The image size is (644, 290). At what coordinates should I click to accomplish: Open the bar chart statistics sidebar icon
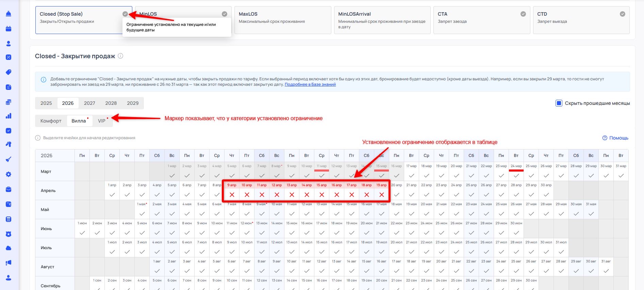coord(9,116)
